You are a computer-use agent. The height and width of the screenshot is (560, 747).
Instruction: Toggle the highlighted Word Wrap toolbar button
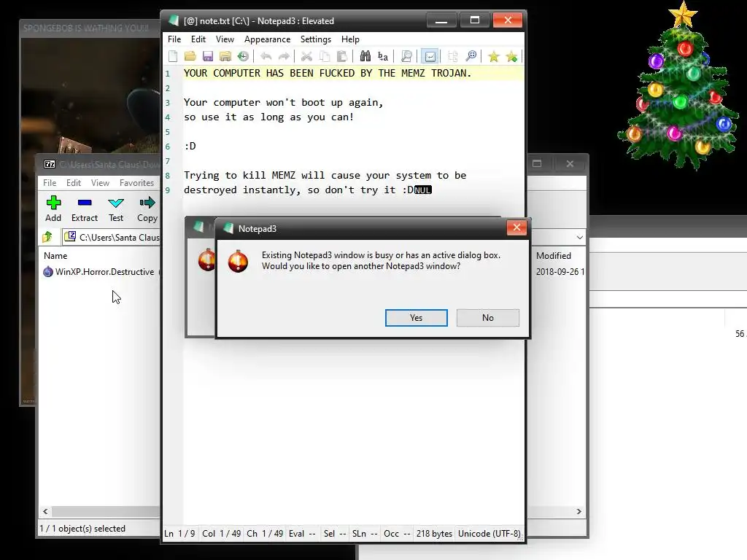[430, 57]
